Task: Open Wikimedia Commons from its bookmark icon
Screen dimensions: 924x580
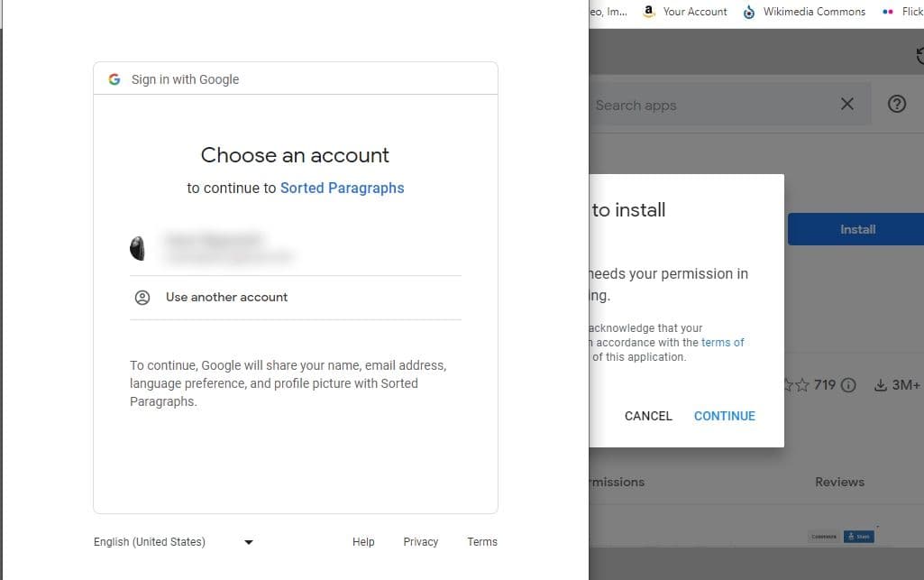Action: [x=748, y=12]
